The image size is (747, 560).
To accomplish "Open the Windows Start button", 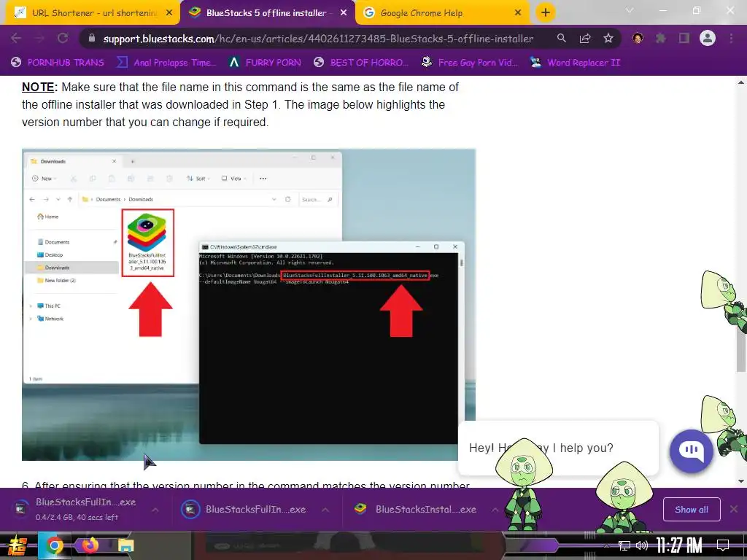I will tap(17, 546).
